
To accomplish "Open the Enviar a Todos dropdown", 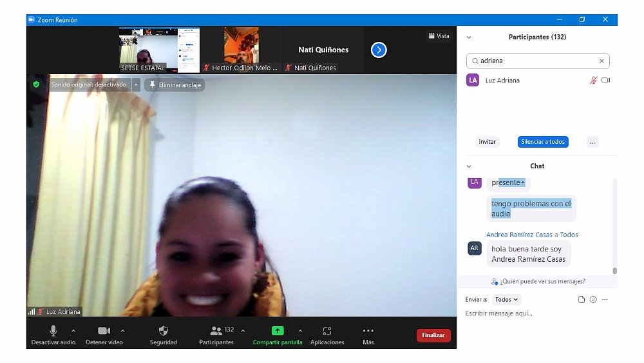I will tap(507, 300).
